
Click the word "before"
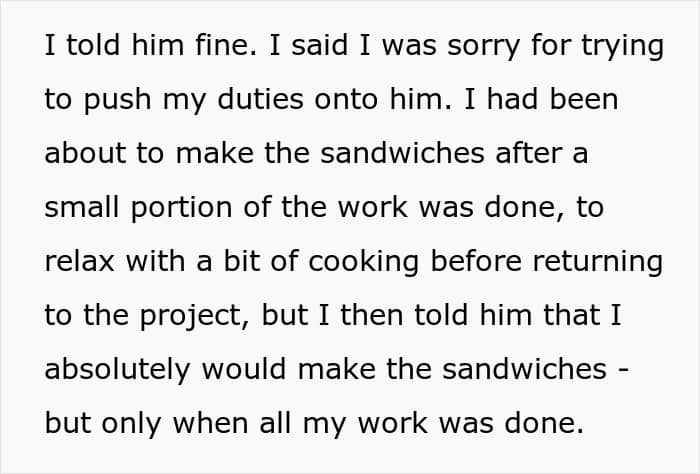(x=476, y=262)
